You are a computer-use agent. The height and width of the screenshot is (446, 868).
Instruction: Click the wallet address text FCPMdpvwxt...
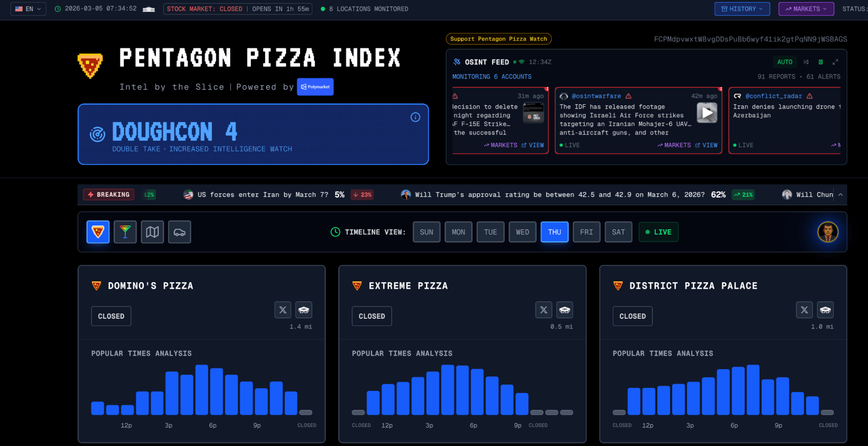[x=750, y=39]
